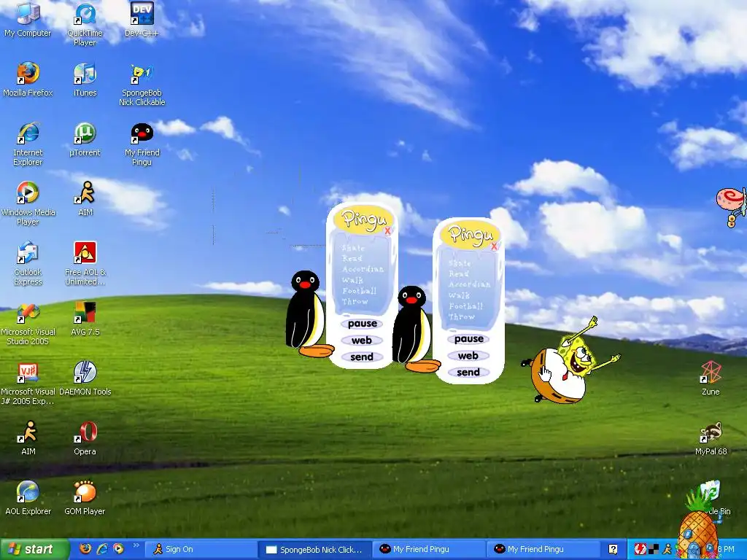Click the Opera desktop shortcut

85,437
